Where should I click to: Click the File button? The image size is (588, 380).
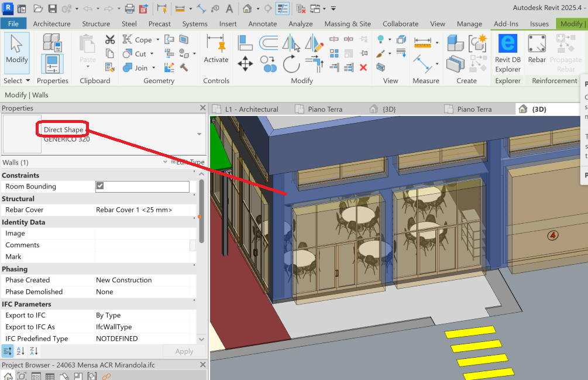tap(13, 24)
